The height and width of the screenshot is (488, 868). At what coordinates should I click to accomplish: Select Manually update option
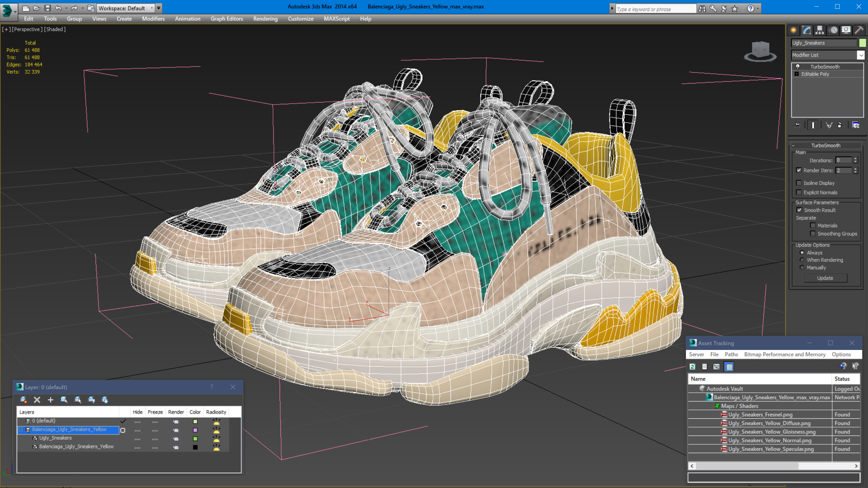click(x=802, y=268)
